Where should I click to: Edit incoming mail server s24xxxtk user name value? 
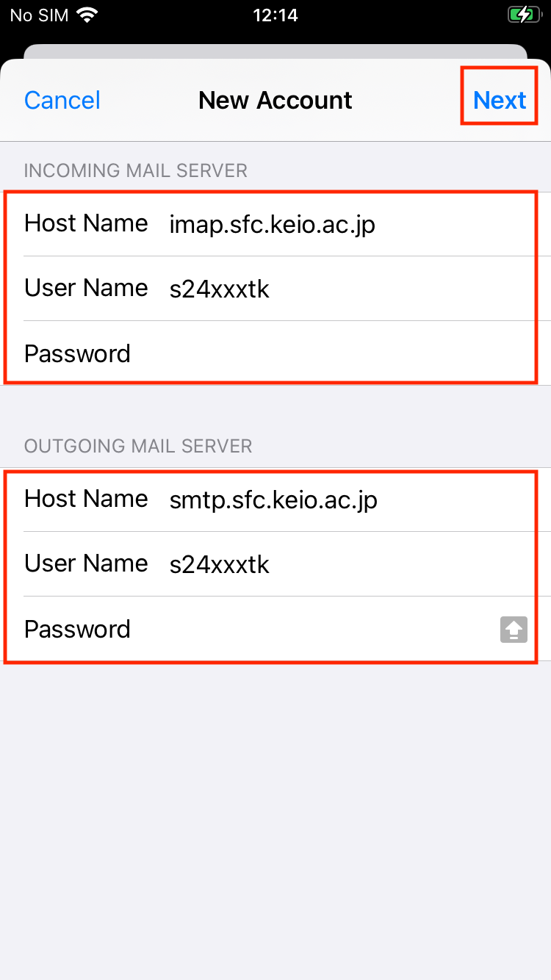[220, 289]
